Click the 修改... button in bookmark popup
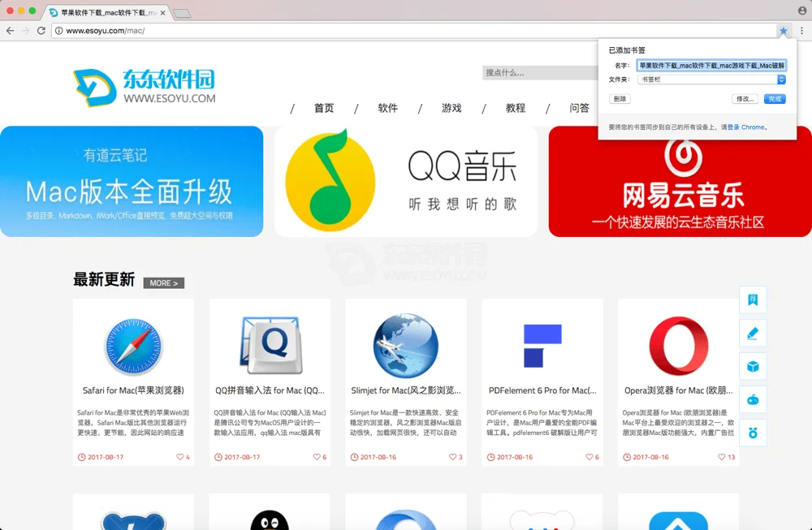812x530 pixels. coord(745,99)
